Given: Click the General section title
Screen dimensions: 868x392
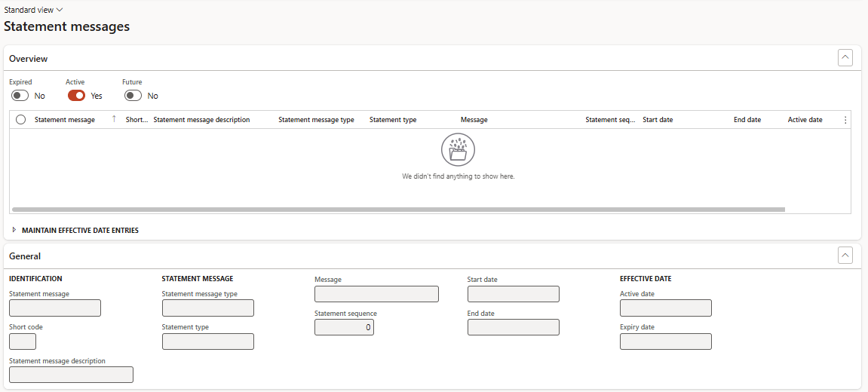Looking at the screenshot, I should coord(25,256).
